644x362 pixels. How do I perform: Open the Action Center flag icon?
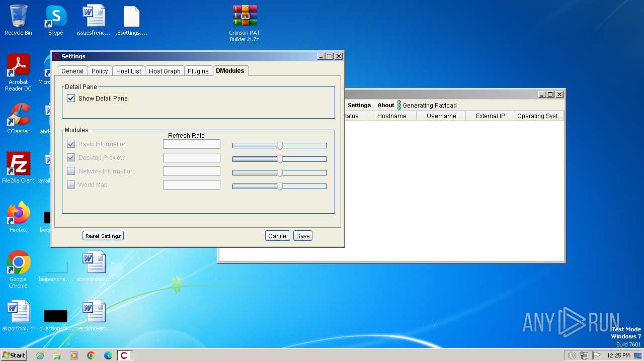point(596,355)
